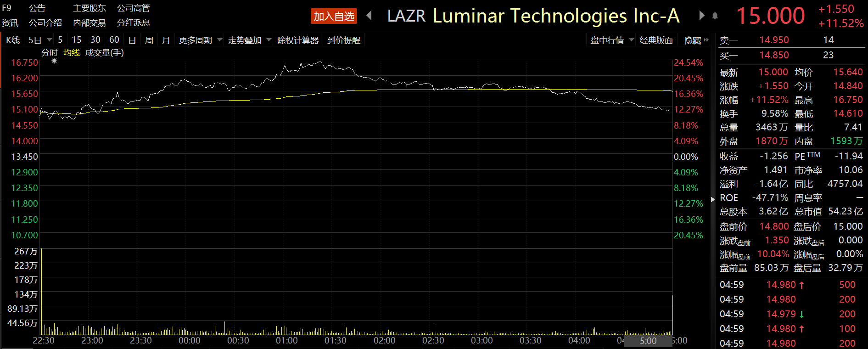868x349 pixels.
Task: Click the 13.450 baseline price axis label
Action: (25, 157)
